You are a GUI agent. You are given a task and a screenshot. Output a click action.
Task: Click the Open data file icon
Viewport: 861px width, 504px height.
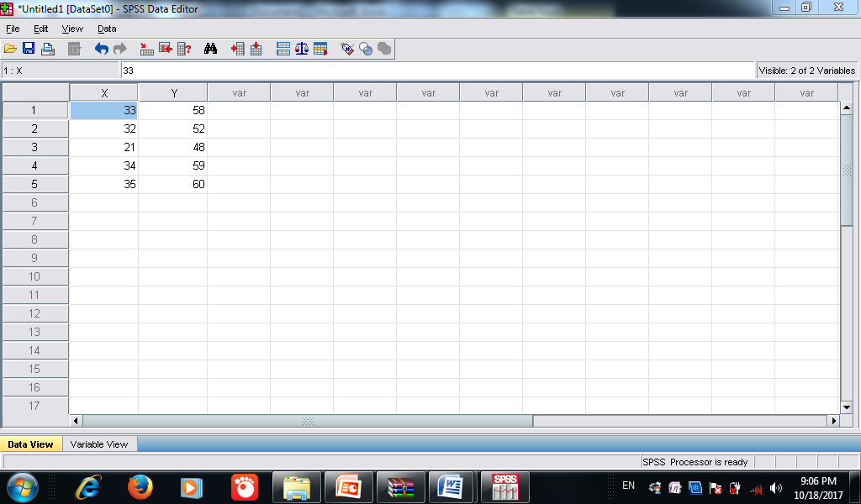(10, 49)
